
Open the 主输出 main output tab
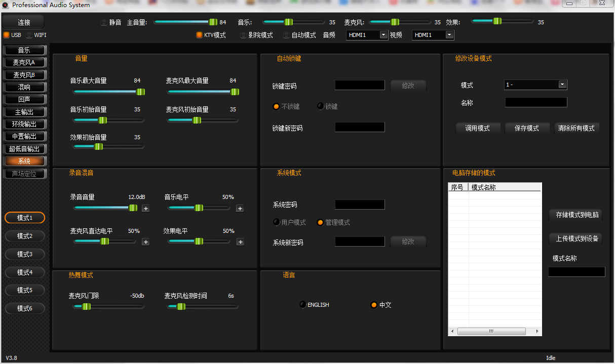(25, 112)
